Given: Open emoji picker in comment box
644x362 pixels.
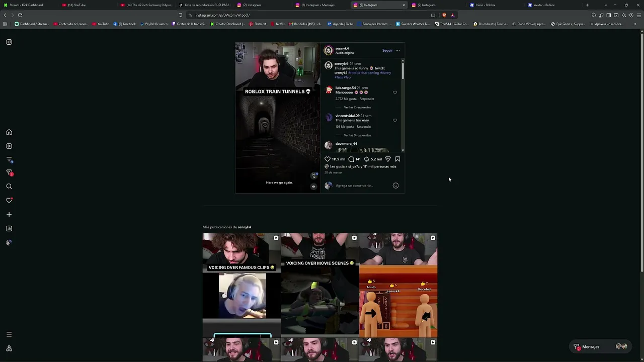Looking at the screenshot, I should tap(395, 186).
